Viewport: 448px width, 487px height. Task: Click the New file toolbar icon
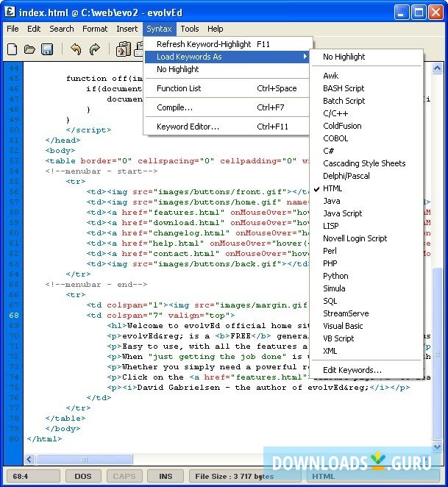(12, 49)
